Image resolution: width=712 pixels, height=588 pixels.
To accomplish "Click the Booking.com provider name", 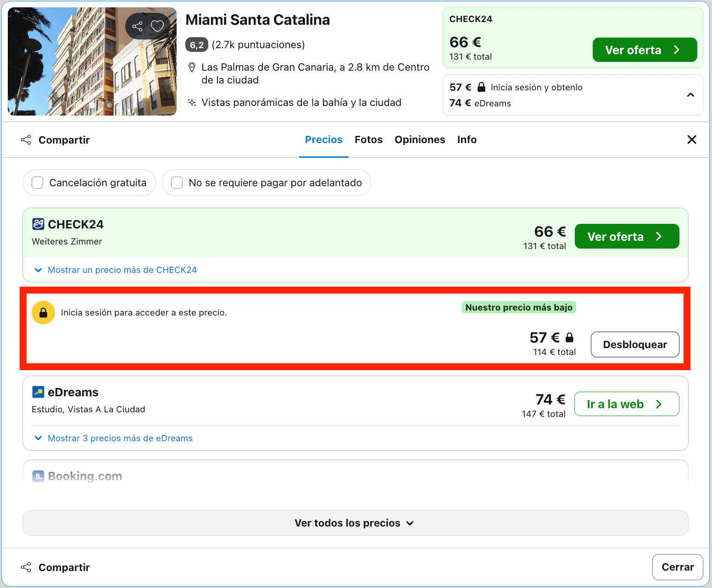I will click(85, 476).
